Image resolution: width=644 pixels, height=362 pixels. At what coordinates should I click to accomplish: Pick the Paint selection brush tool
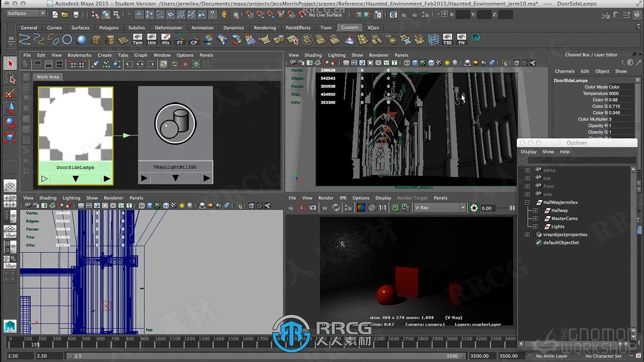[x=10, y=94]
